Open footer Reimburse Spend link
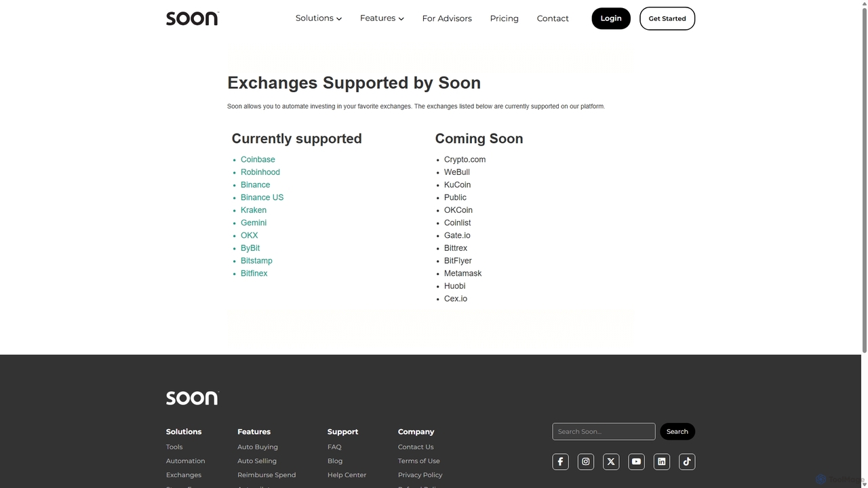 coord(267,475)
